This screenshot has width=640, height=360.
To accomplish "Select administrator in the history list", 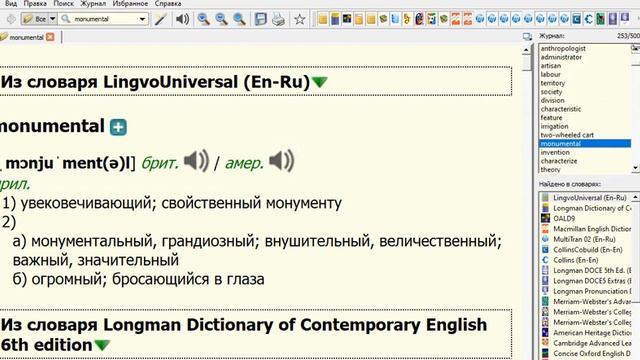I will (x=561, y=57).
